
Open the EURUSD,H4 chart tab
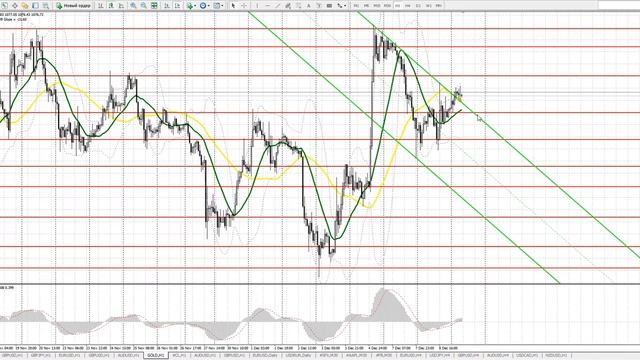point(410,356)
